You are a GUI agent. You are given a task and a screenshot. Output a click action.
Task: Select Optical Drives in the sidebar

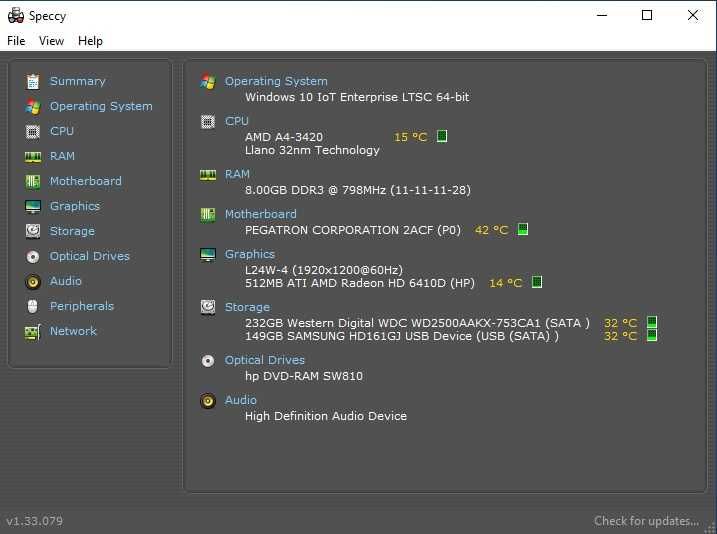coord(90,256)
